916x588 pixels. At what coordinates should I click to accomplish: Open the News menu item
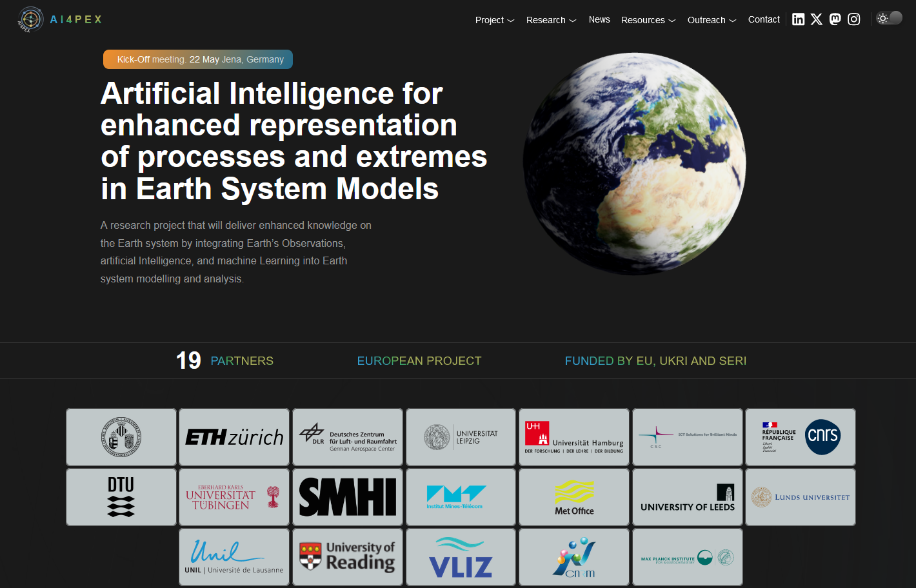(x=599, y=19)
